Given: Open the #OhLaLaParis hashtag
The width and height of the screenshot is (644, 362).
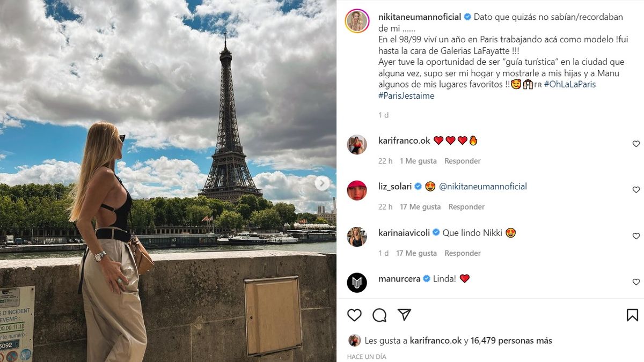Looking at the screenshot, I should point(569,84).
